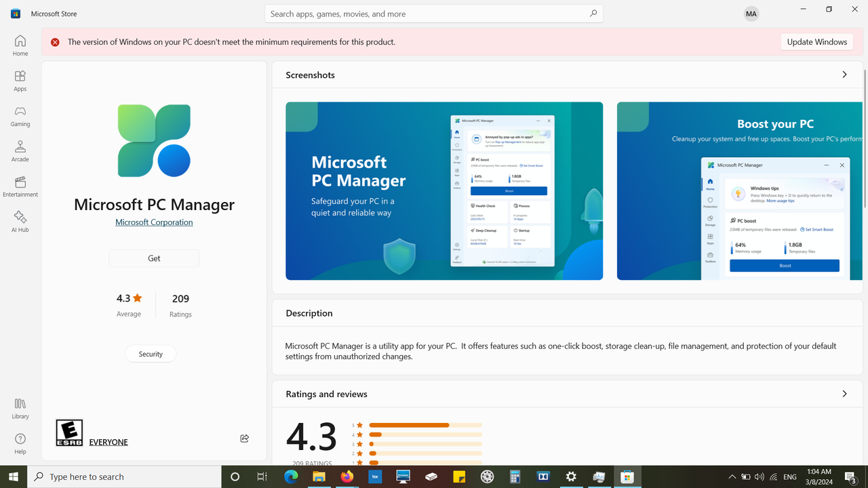The image size is (868, 488).
Task: Click the Windows taskbar search field
Action: tap(124, 477)
